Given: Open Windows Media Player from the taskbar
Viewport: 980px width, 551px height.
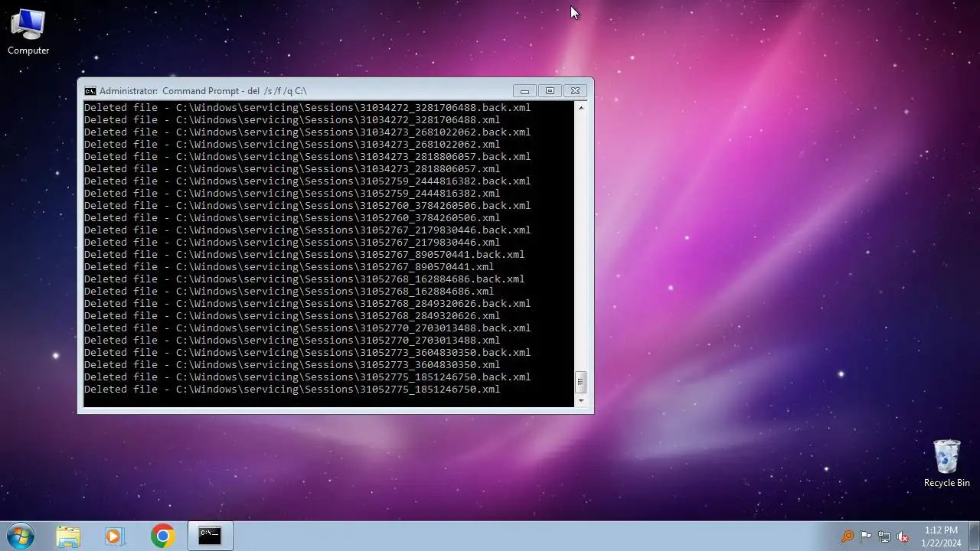Looking at the screenshot, I should (x=115, y=536).
